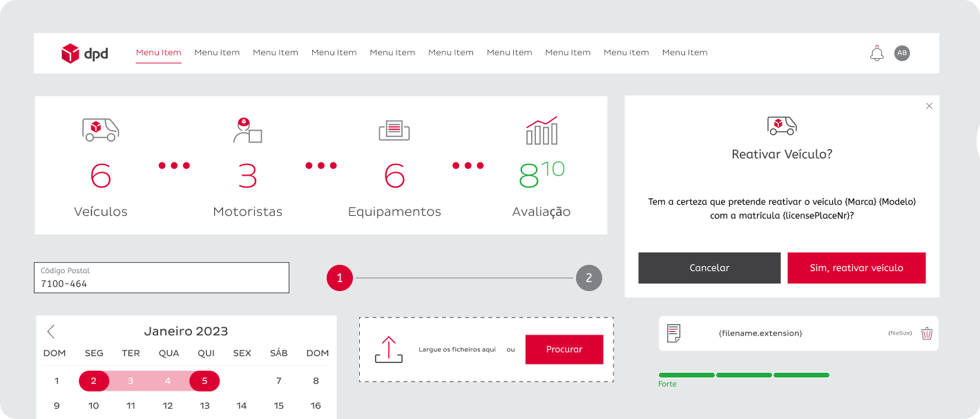Click the delivery van icon above Veículos
The width and height of the screenshot is (980, 419).
pos(100,129)
